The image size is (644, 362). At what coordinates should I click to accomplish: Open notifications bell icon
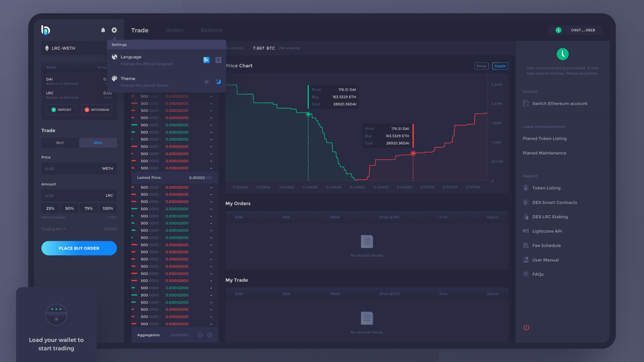103,30
